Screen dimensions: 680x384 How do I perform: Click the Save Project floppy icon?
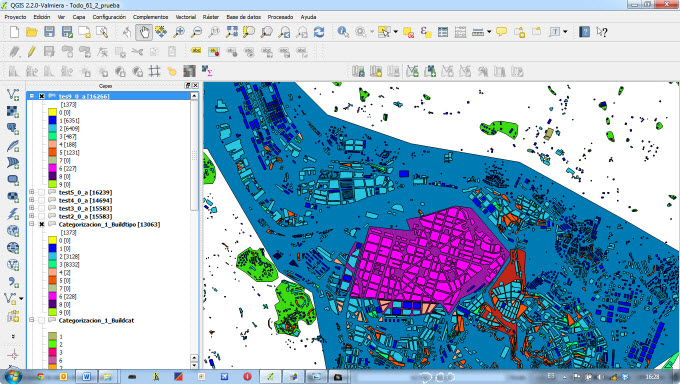[x=49, y=32]
